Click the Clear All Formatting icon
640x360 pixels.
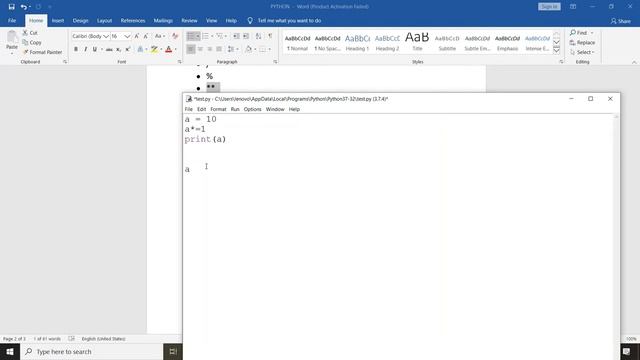[x=175, y=36]
